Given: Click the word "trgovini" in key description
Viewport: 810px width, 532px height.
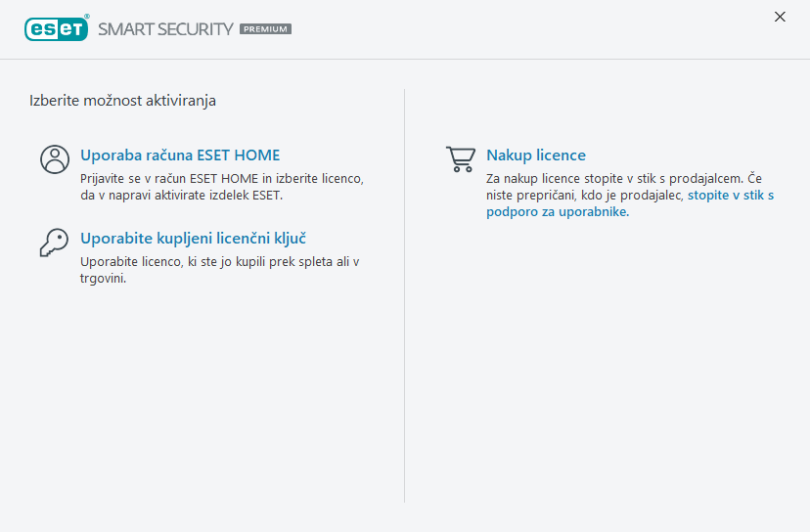Looking at the screenshot, I should click(103, 279).
